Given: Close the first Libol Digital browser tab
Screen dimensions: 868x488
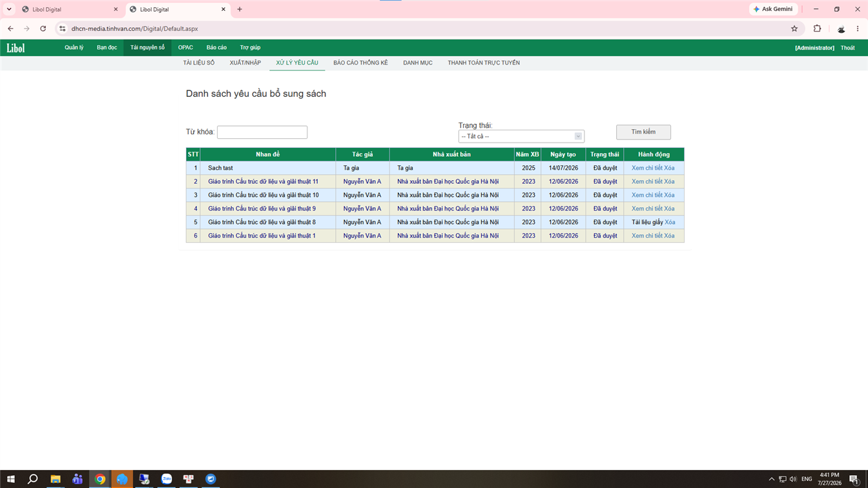Looking at the screenshot, I should click(116, 9).
